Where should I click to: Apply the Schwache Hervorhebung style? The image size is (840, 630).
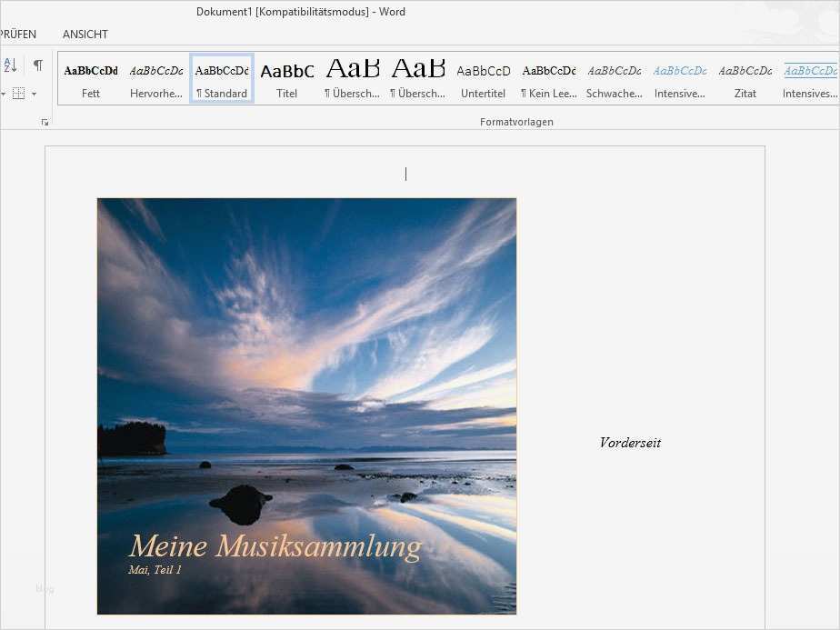(x=614, y=79)
